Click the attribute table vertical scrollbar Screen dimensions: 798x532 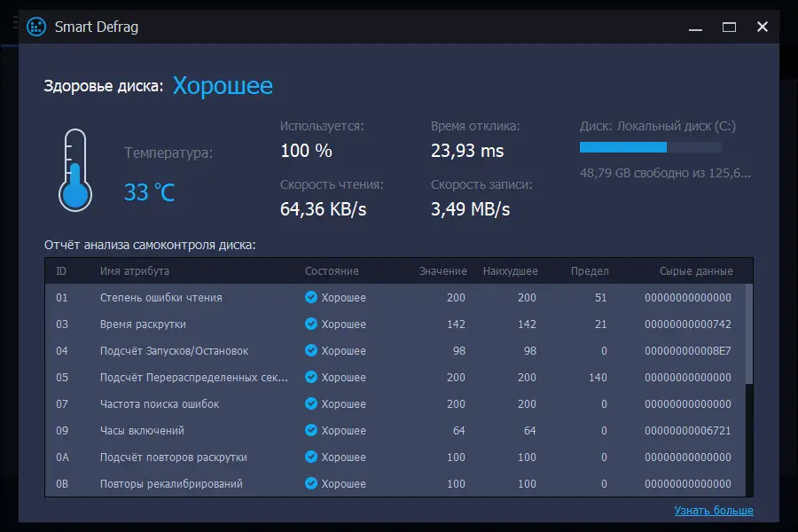[x=749, y=334]
